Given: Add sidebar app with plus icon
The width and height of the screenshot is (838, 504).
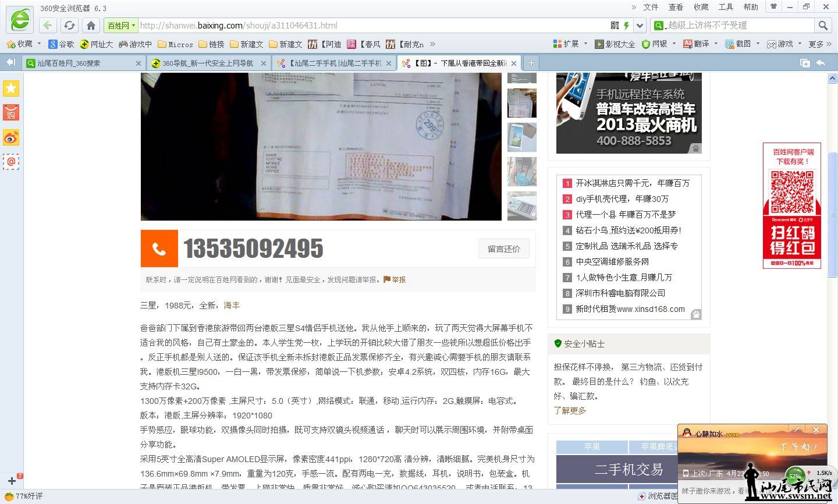Looking at the screenshot, I should point(11,481).
